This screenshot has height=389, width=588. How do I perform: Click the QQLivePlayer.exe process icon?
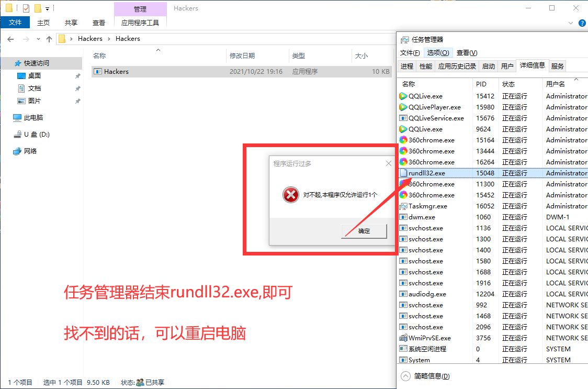tap(403, 107)
